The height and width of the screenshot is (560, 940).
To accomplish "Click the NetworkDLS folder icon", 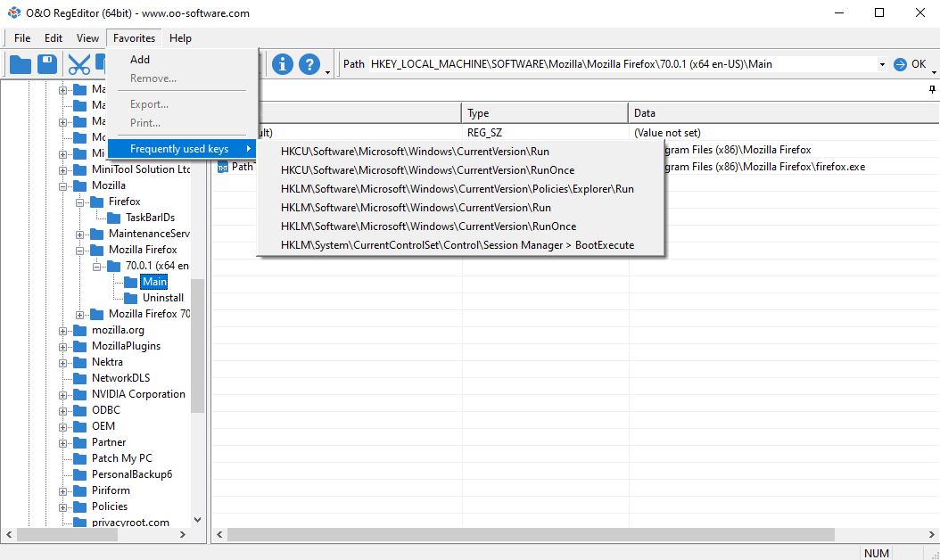I will pos(79,378).
